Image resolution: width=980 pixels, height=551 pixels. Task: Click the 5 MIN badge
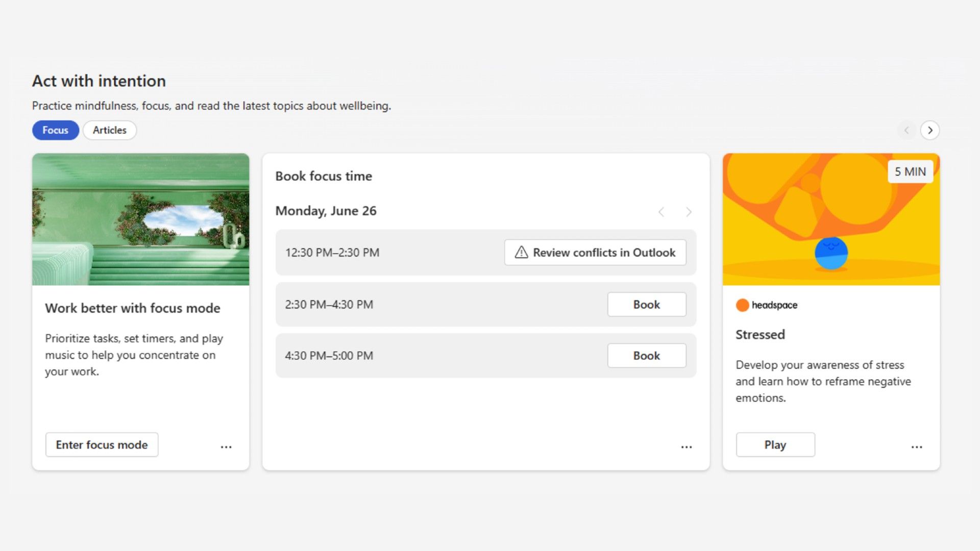point(910,172)
